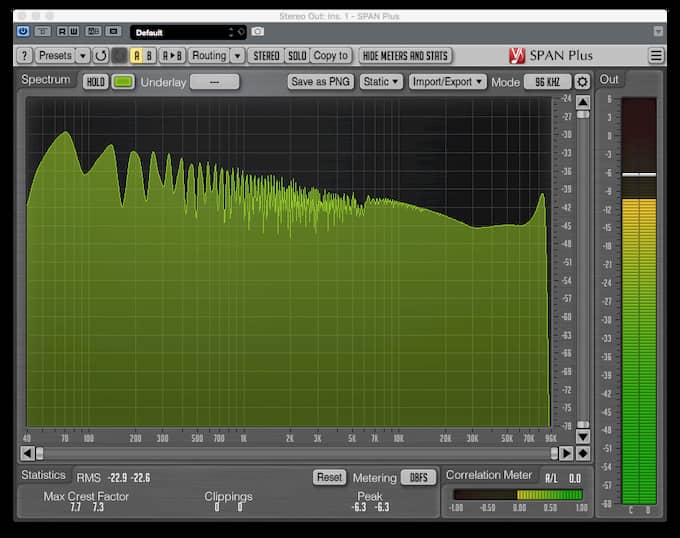Click the horizontal frequency scrollbar track
680x538 pixels.
(297, 453)
